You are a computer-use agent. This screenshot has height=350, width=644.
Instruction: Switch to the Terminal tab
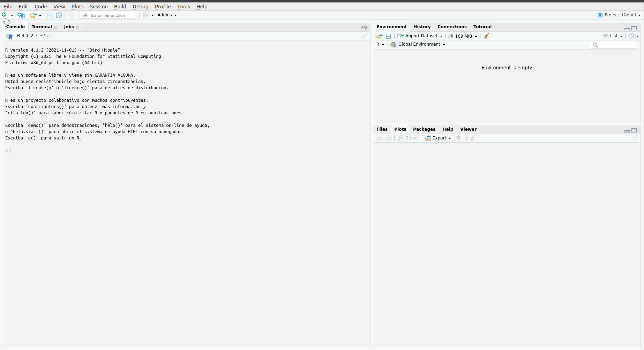coord(42,27)
